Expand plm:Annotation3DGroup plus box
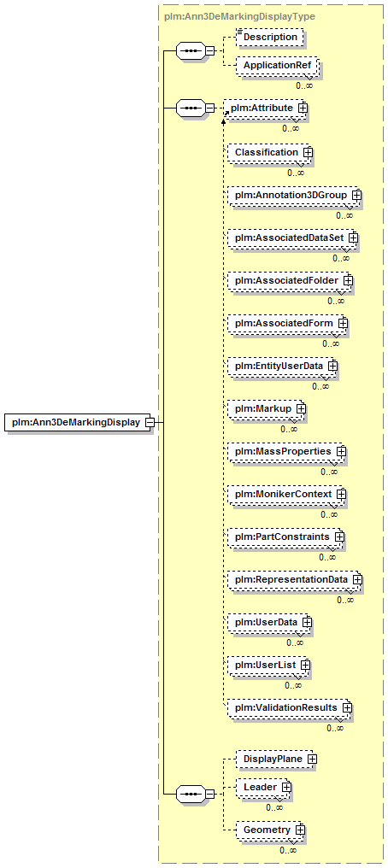Viewport: 388px width, 868px height. [356, 195]
